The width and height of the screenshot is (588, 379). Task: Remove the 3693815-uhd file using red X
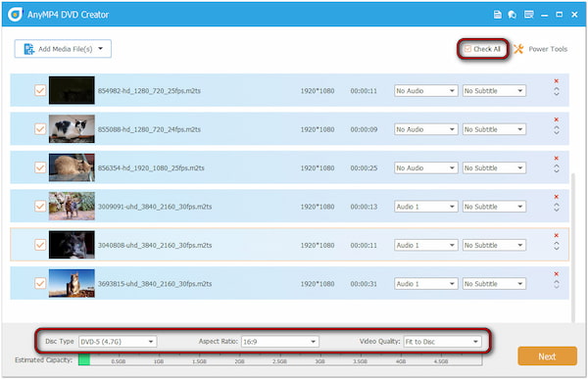point(556,274)
